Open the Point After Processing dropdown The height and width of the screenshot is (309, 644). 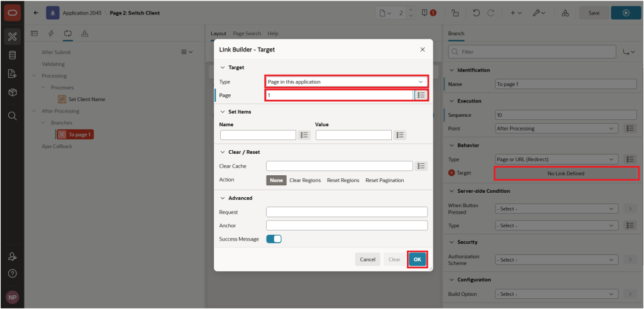pyautogui.click(x=557, y=129)
